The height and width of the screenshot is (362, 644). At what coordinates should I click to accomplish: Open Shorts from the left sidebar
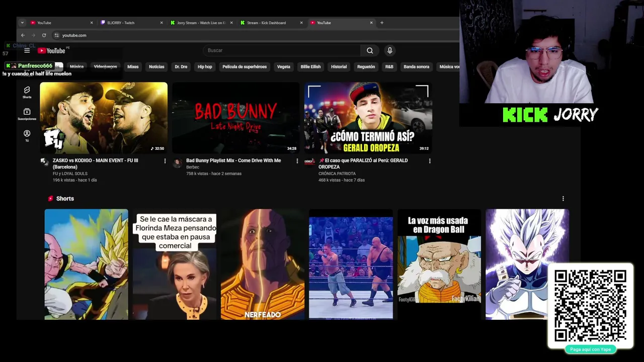(x=27, y=92)
